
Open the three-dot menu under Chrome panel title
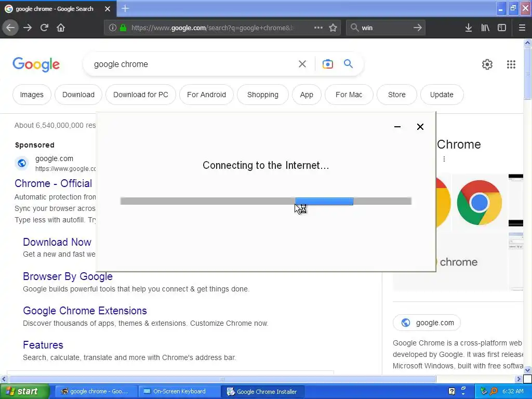(x=444, y=159)
